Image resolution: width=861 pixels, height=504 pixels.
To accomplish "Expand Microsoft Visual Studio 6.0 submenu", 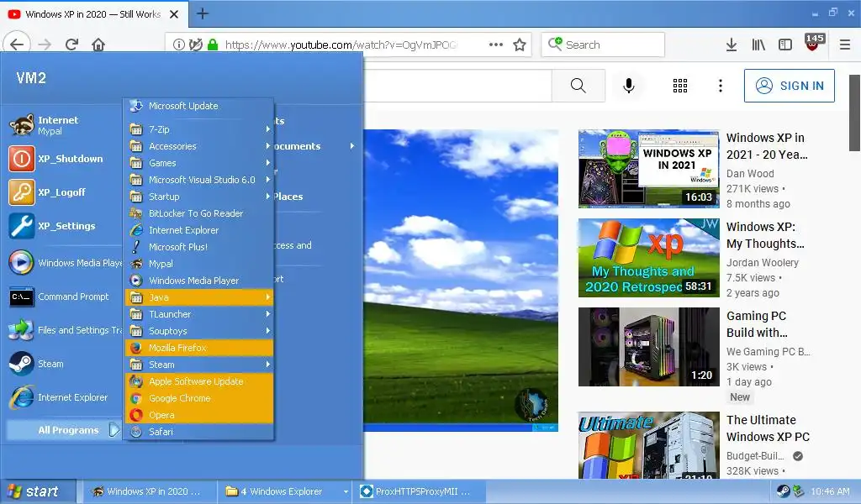I will point(199,180).
